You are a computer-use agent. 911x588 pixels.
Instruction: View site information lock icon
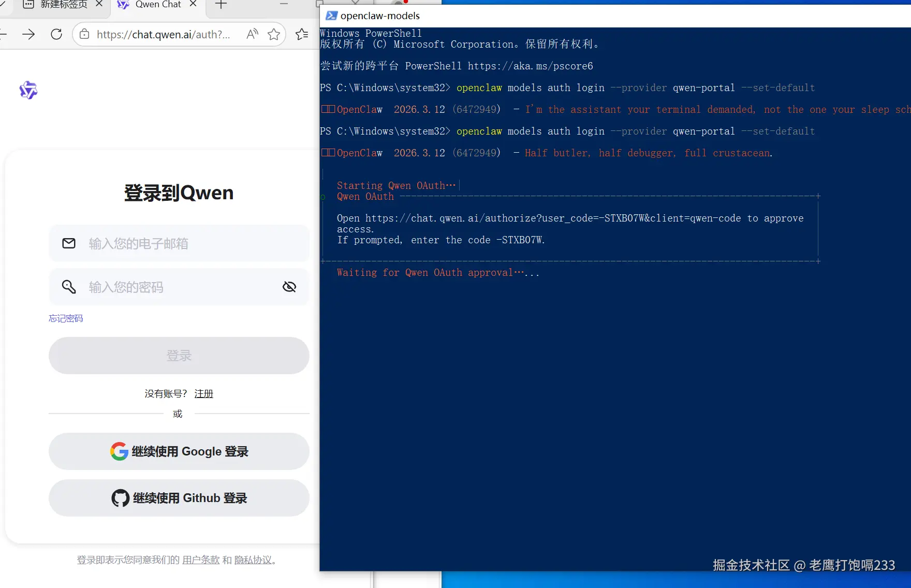tap(84, 34)
